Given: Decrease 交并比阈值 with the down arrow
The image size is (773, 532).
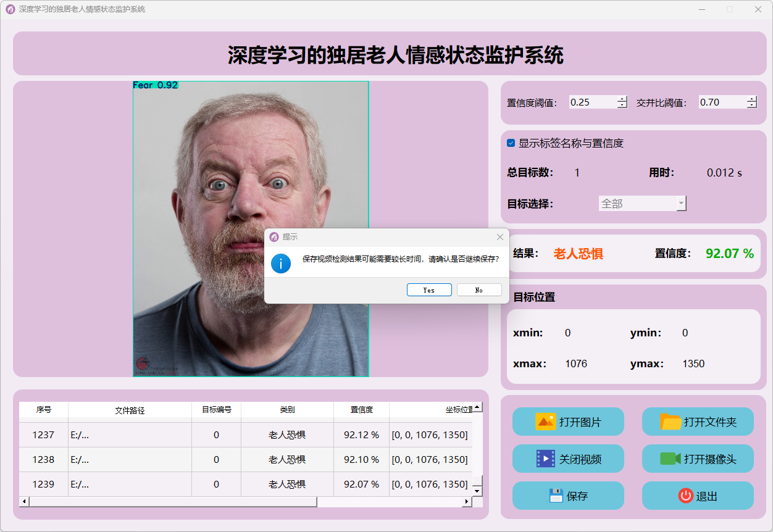Looking at the screenshot, I should pos(751,106).
